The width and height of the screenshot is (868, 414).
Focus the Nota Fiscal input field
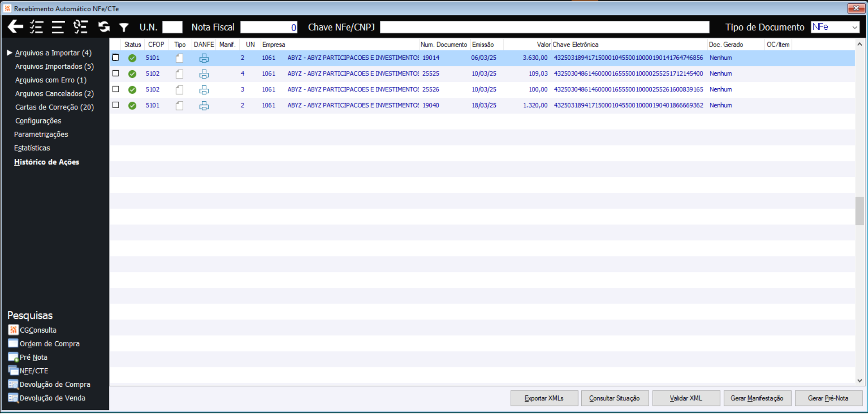(269, 27)
